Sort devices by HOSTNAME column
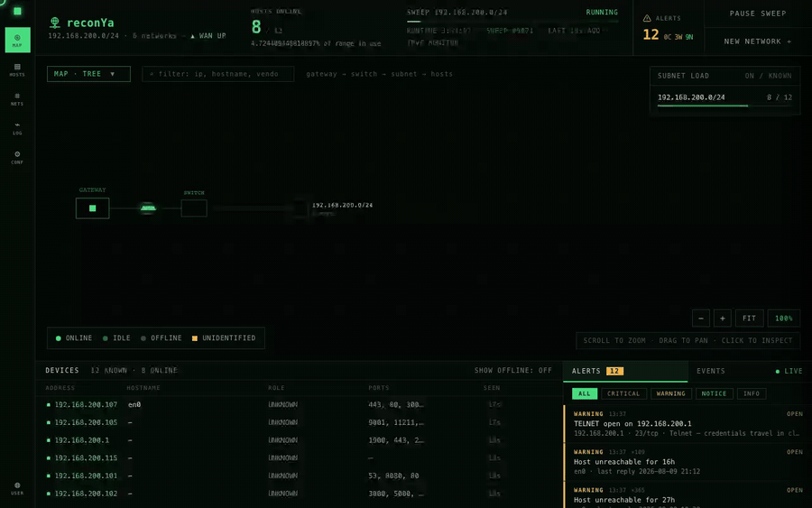The image size is (812, 508). [x=143, y=388]
